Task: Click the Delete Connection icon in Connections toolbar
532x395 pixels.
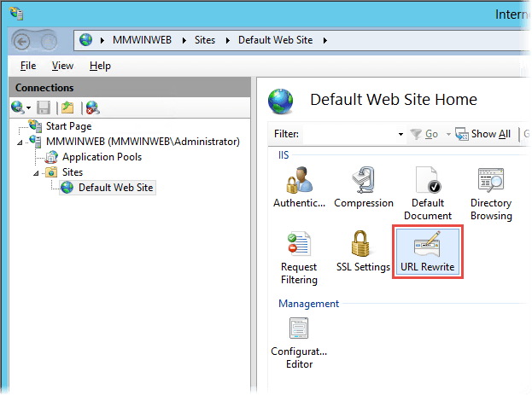Action: [92, 107]
